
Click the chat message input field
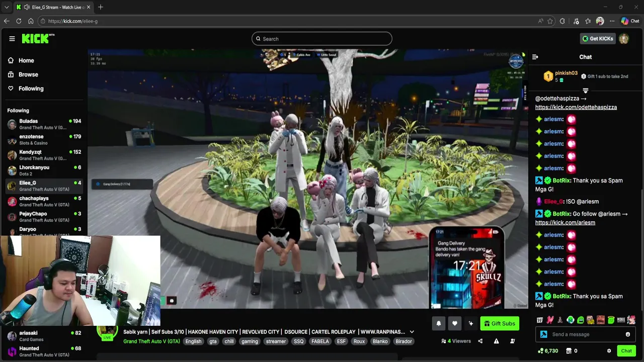[x=586, y=334]
